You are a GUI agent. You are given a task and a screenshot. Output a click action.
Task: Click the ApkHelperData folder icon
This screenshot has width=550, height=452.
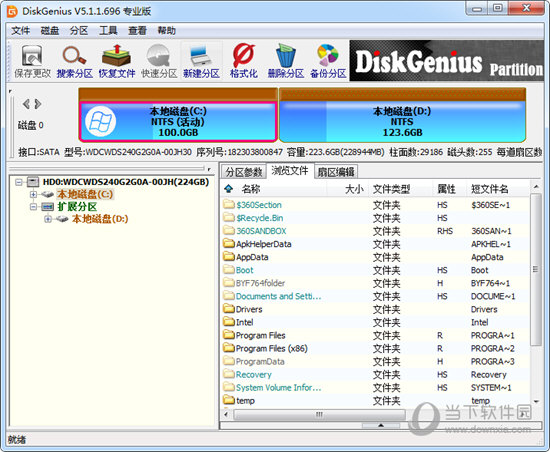click(229, 244)
